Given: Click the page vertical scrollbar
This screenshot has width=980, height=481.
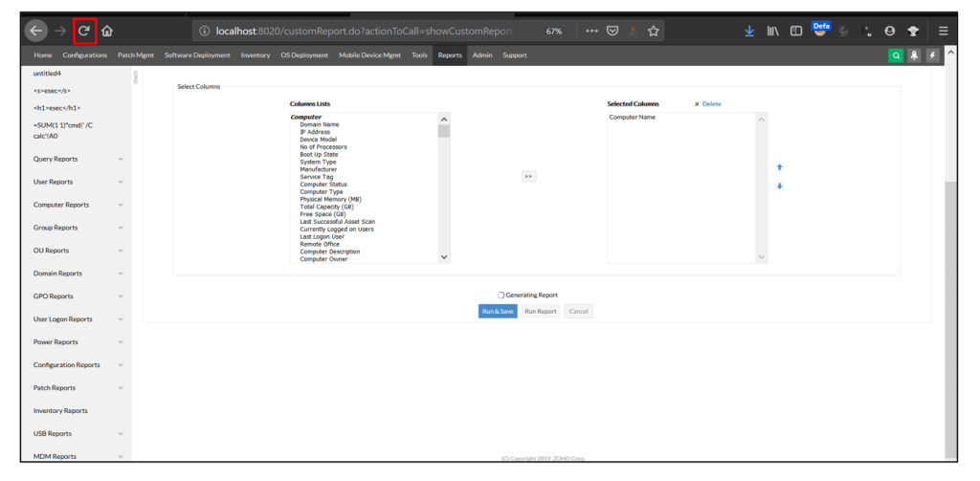Looking at the screenshot, I should coord(950,318).
